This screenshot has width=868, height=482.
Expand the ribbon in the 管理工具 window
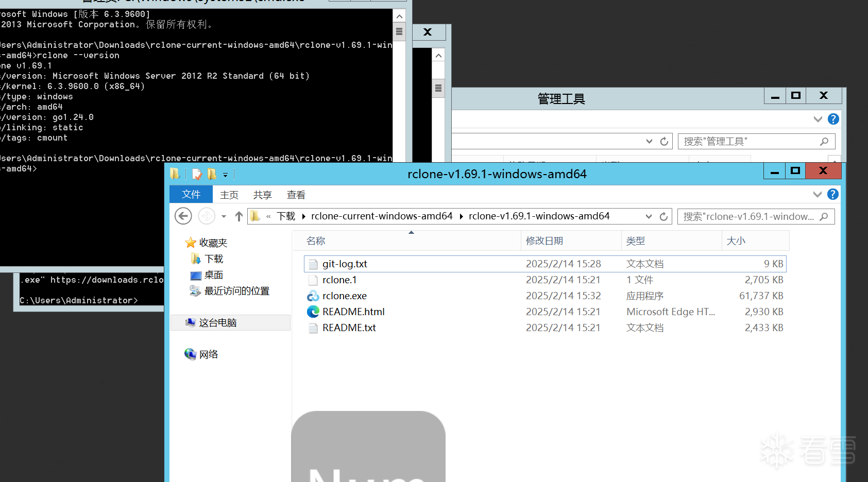818,119
